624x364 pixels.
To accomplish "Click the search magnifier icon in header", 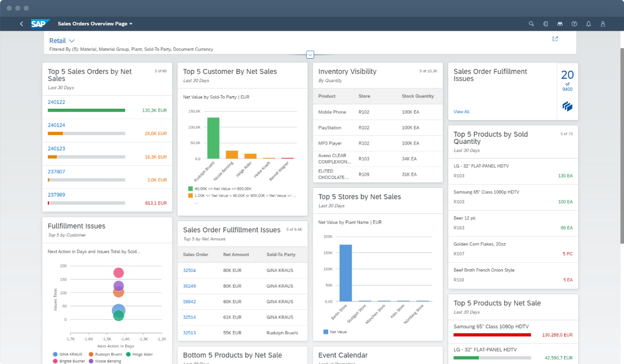I will [531, 24].
